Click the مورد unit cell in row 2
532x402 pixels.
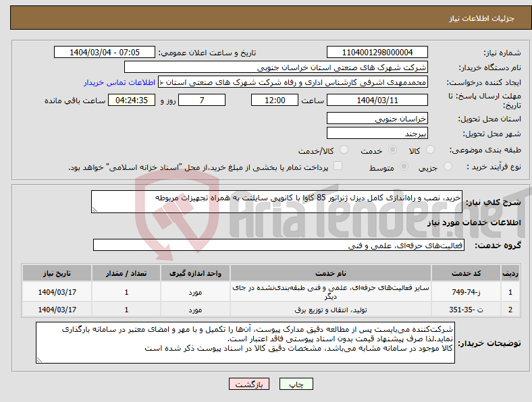click(x=195, y=310)
